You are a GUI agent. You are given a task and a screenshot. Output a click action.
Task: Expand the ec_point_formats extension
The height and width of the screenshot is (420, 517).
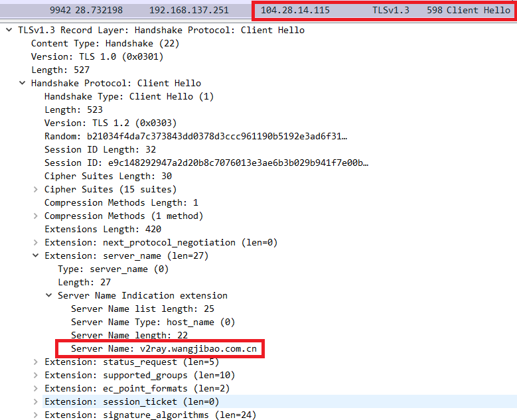click(x=36, y=388)
